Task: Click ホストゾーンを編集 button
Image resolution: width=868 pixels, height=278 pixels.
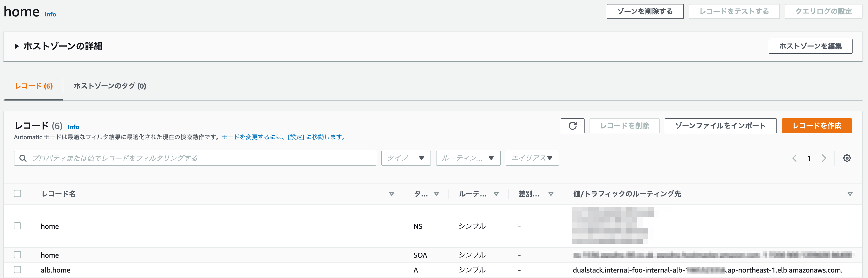Action: (810, 46)
